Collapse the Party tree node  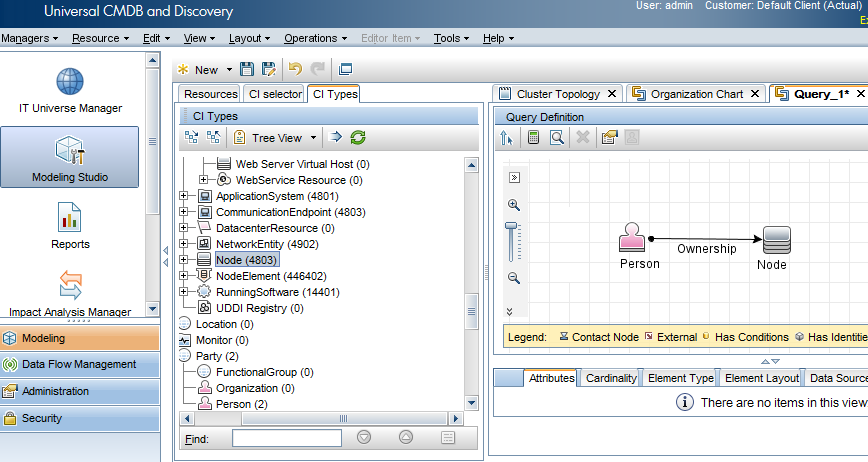coord(184,356)
